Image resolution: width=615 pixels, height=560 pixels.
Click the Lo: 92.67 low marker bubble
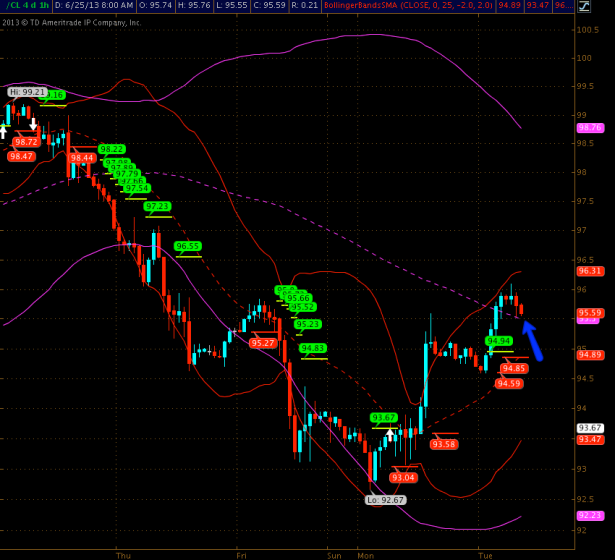pyautogui.click(x=386, y=500)
